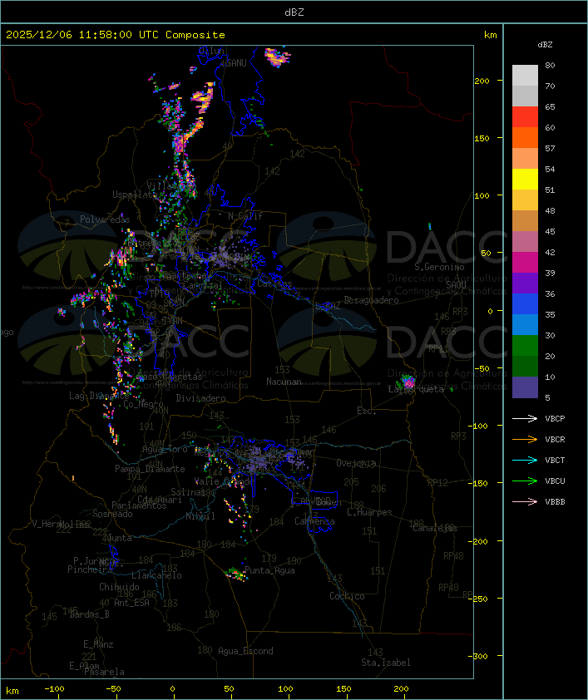Click the white VBCP arrow icon

point(525,418)
